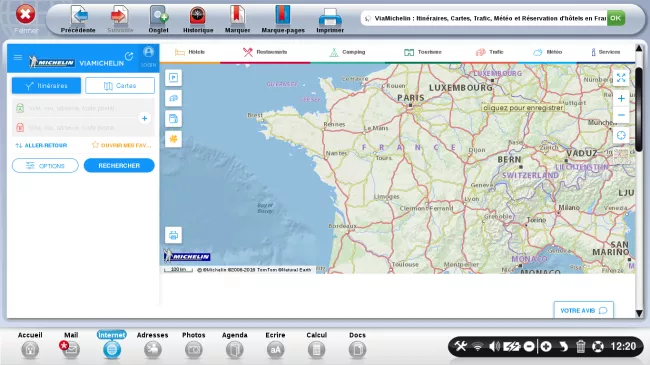
Task: Click the 12:20 clock
Action: 623,346
